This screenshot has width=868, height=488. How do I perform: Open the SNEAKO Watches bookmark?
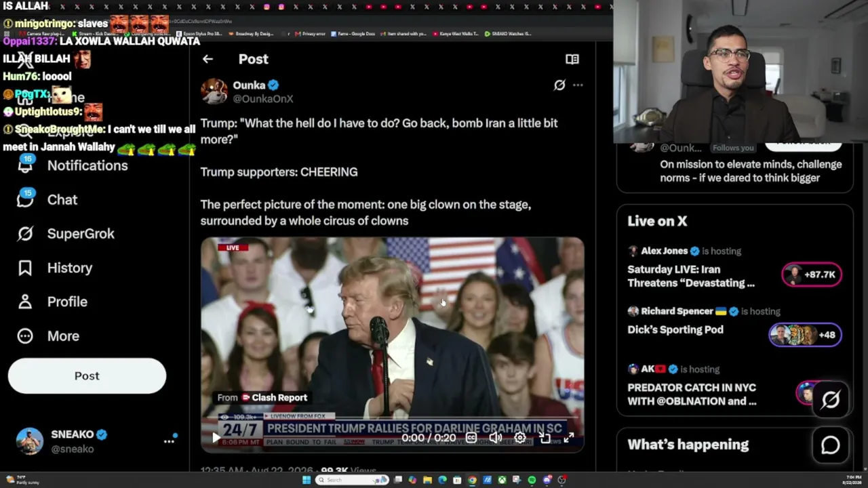pyautogui.click(x=508, y=33)
